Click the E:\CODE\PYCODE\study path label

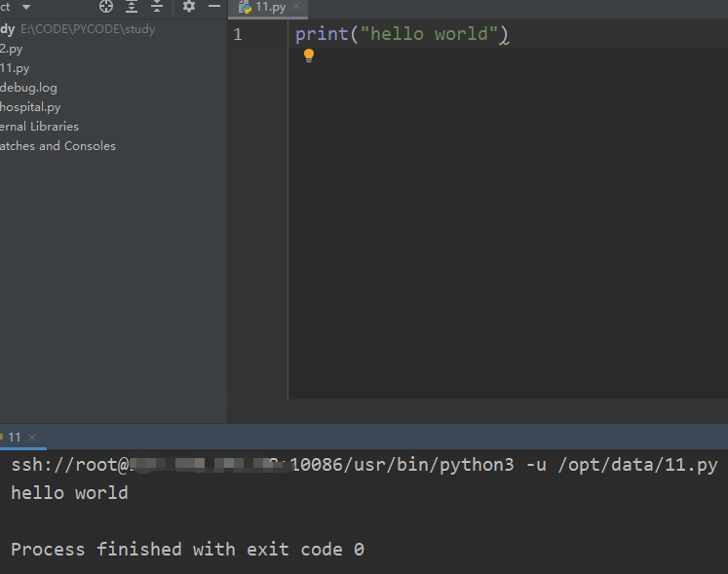pos(88,29)
